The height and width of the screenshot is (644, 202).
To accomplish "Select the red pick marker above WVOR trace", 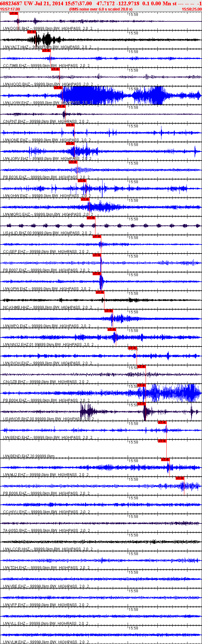I will (141, 404).
